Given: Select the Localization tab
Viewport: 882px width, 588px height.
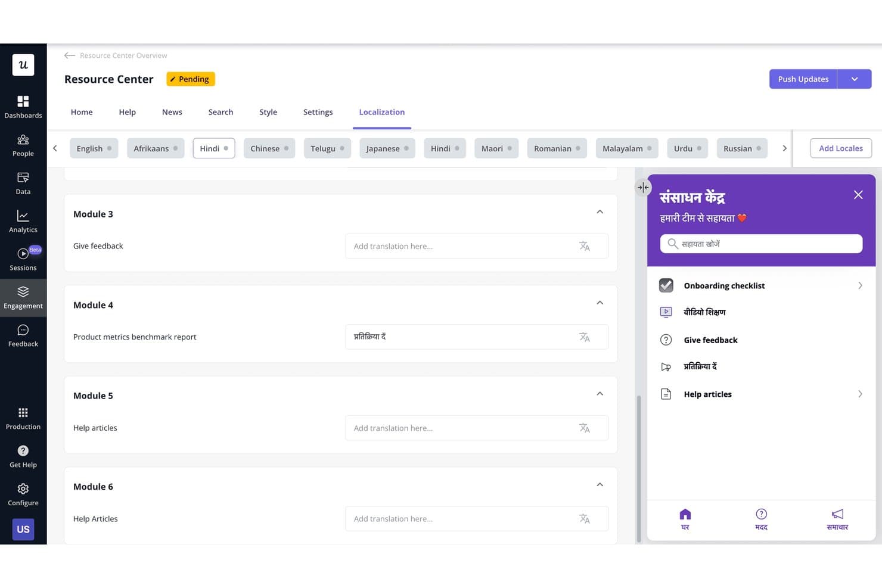Looking at the screenshot, I should (382, 112).
